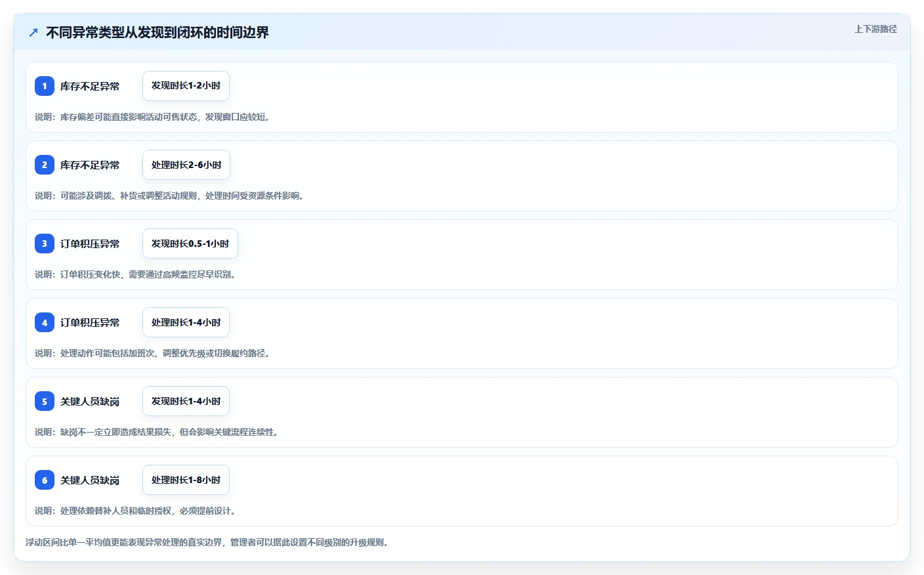The height and width of the screenshot is (575, 924).
Task: Select 订单积压异常 label in row 4
Action: (90, 322)
